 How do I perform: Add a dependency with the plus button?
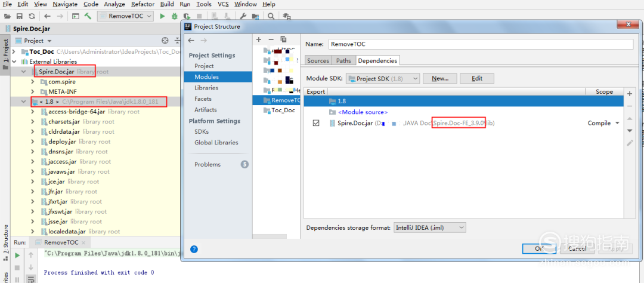630,94
